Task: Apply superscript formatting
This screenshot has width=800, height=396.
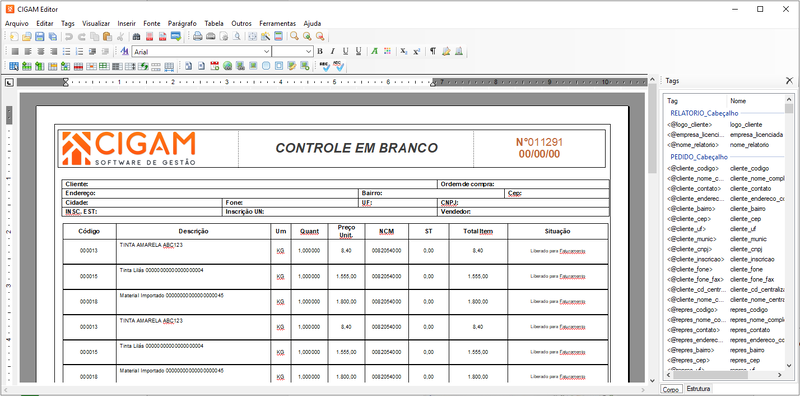Action: coord(416,51)
